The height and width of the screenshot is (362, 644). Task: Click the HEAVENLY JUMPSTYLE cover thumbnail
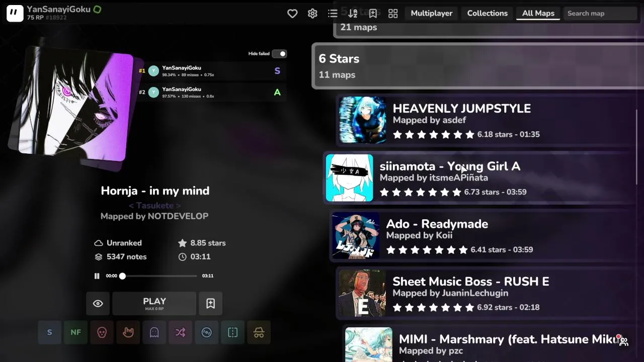pyautogui.click(x=363, y=120)
